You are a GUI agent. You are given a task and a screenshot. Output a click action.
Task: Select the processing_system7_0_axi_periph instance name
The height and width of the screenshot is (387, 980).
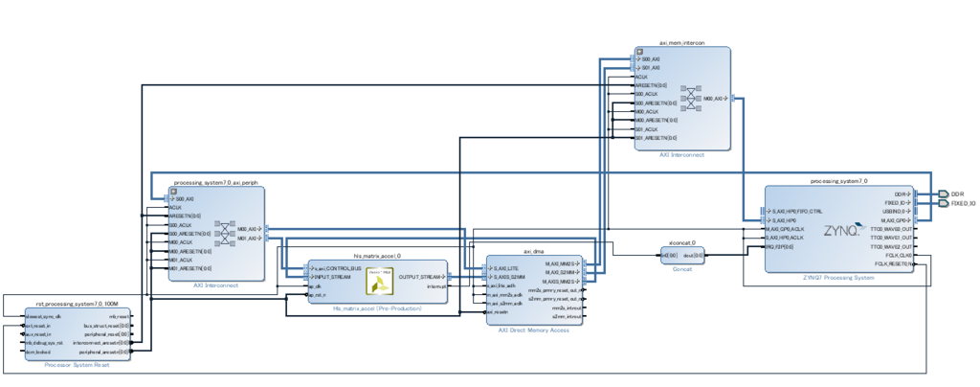pos(215,183)
